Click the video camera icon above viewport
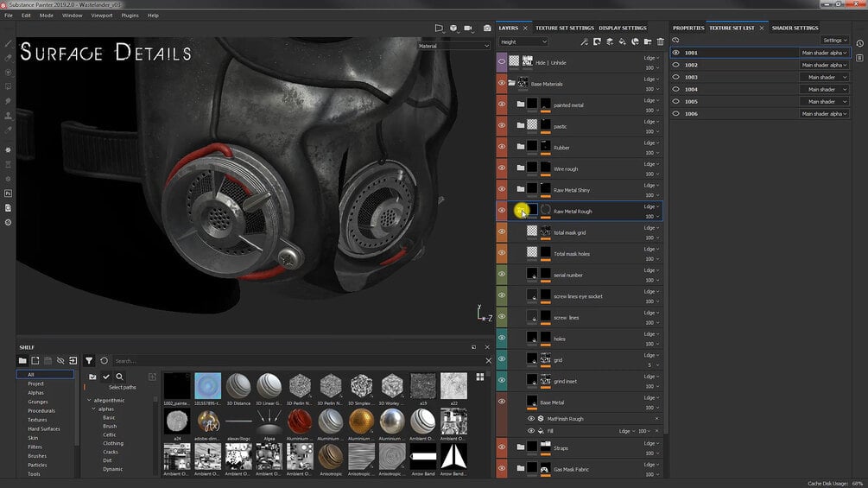 coord(468,28)
